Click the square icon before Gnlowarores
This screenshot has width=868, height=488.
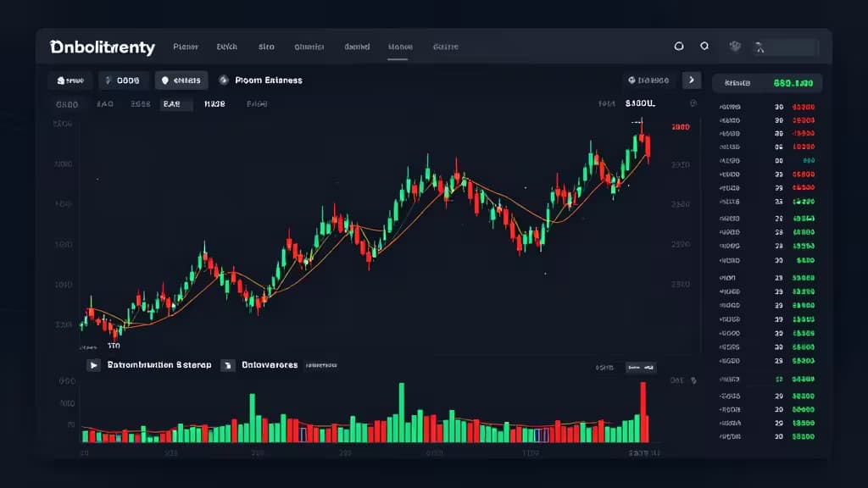pos(227,365)
